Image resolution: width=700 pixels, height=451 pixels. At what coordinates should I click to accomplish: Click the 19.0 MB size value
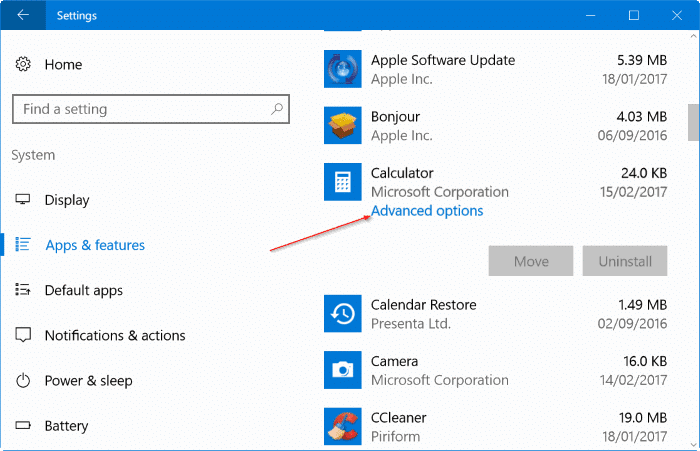tap(642, 418)
